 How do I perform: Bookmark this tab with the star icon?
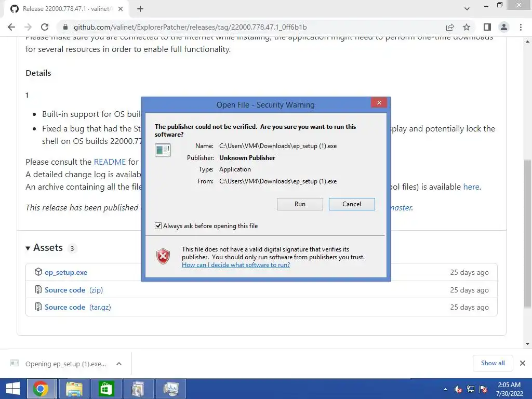pos(467,27)
